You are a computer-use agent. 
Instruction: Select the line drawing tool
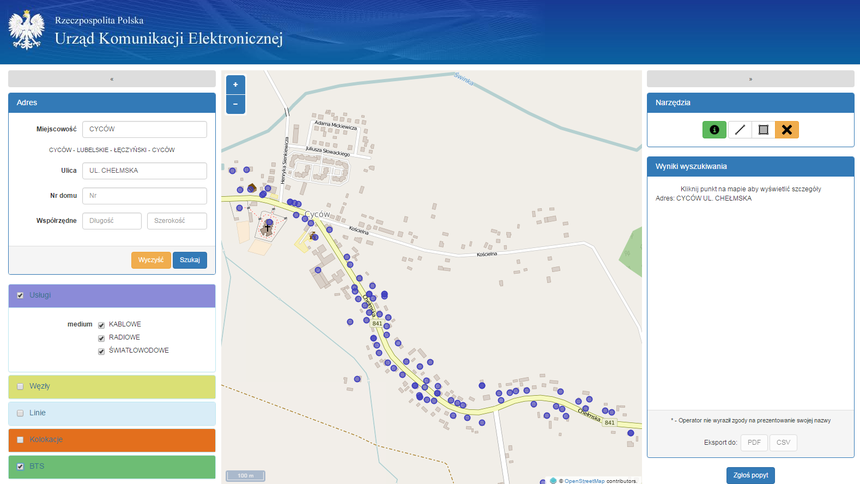coord(739,130)
